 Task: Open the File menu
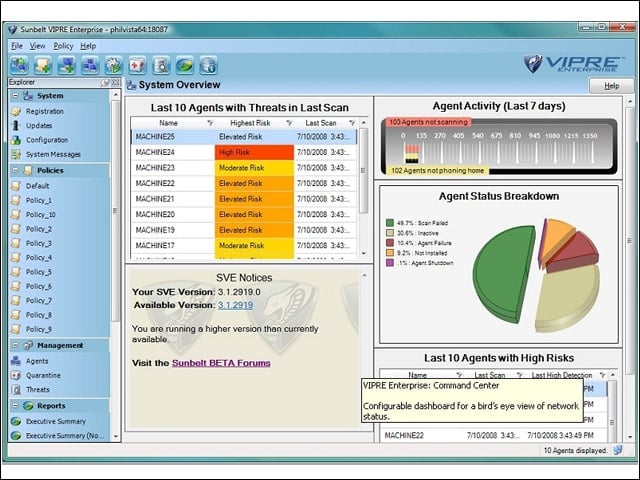[x=17, y=46]
